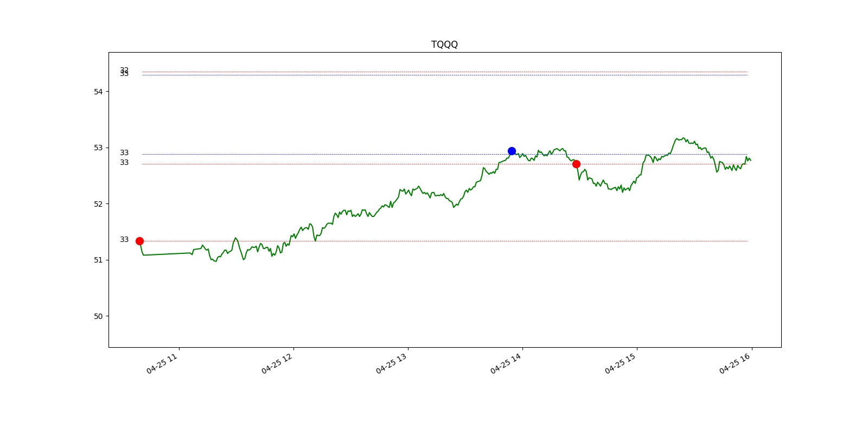Click the x-axis label 04-25 11
Screen dimensions: 868x434
pyautogui.click(x=162, y=363)
